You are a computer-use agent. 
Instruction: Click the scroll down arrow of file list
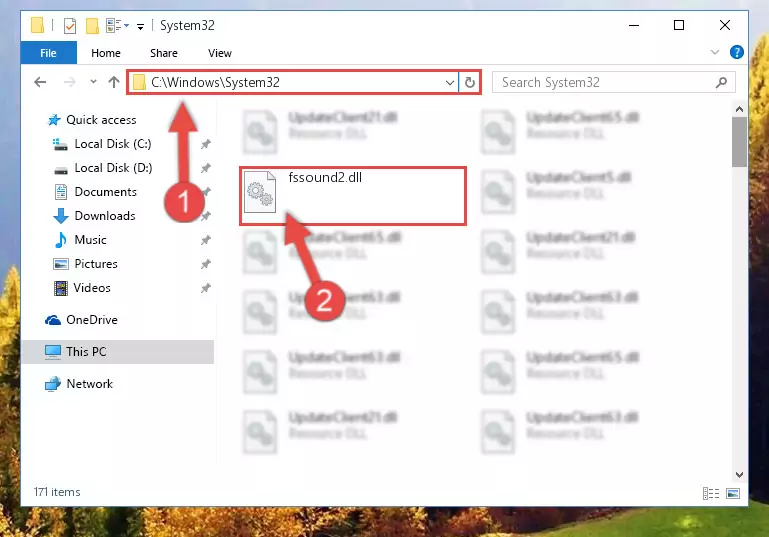pos(739,475)
